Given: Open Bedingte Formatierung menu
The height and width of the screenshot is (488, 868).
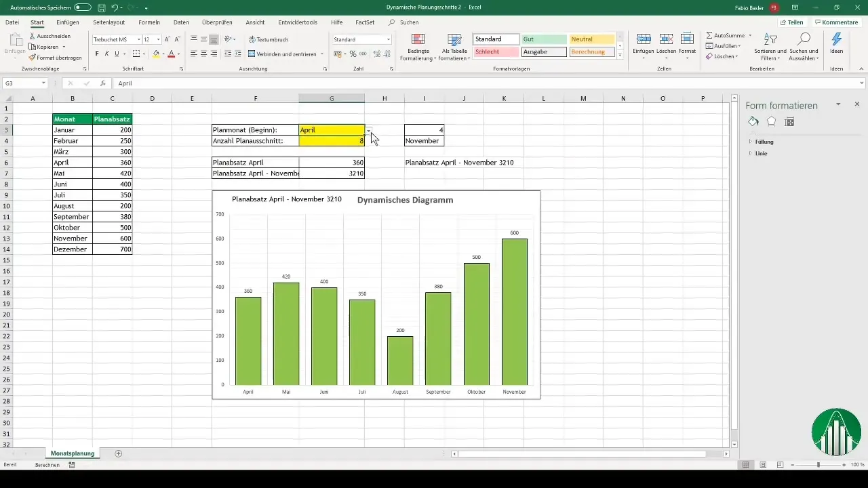Looking at the screenshot, I should pyautogui.click(x=418, y=47).
